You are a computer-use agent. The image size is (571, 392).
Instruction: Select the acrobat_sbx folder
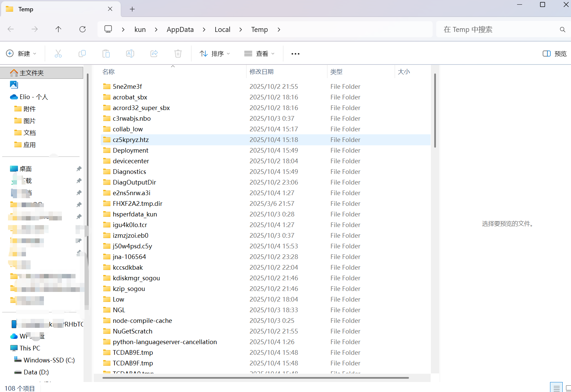[266, 97]
